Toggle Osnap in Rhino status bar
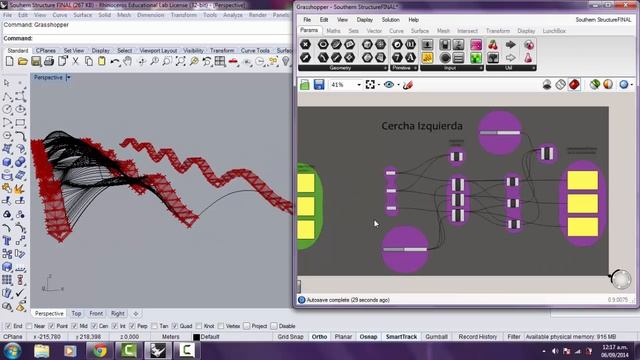 click(368, 337)
